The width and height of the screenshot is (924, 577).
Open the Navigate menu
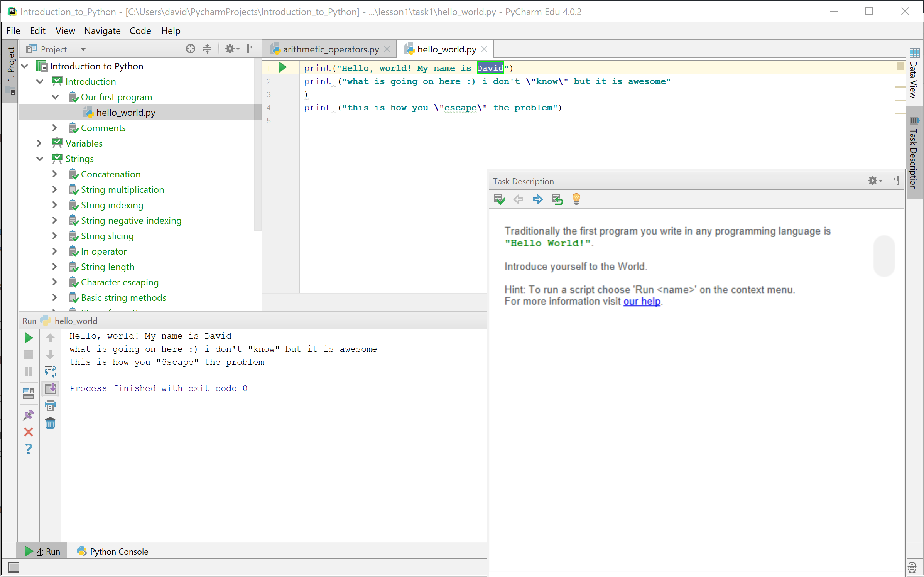point(102,31)
